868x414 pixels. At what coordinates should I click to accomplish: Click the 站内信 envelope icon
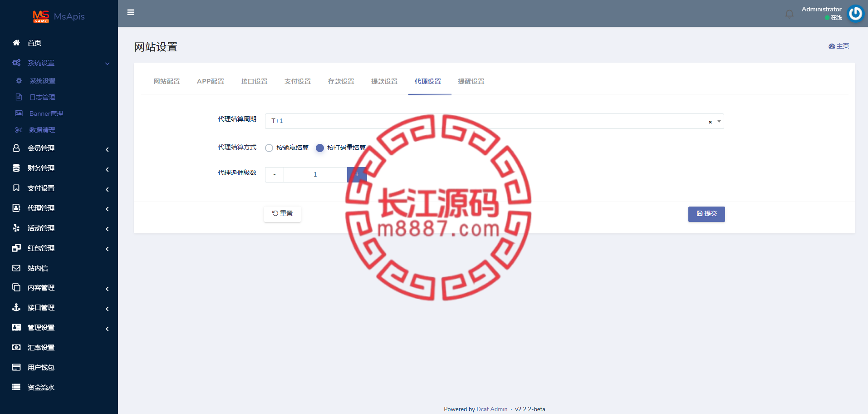pos(16,268)
